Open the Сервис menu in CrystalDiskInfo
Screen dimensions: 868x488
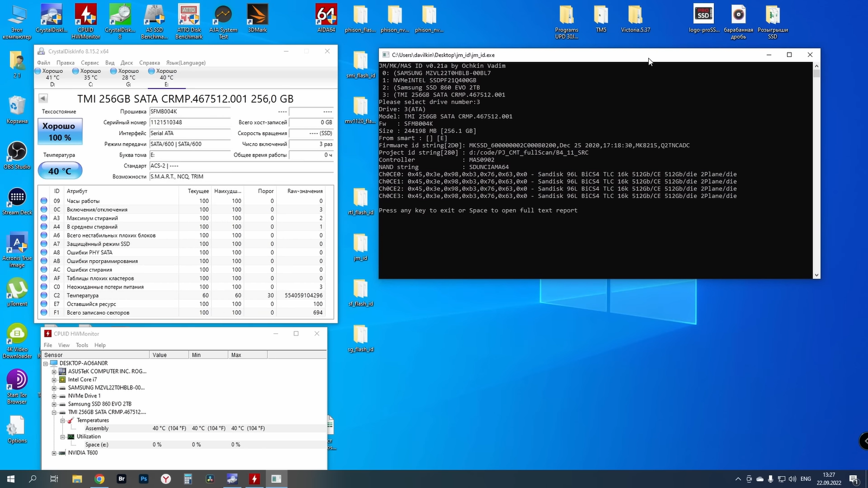[90, 63]
